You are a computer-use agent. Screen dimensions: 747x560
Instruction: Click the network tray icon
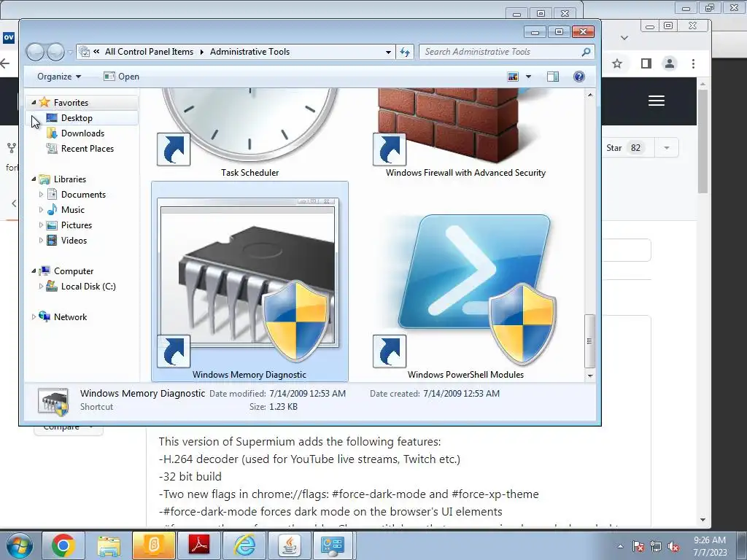coord(656,546)
